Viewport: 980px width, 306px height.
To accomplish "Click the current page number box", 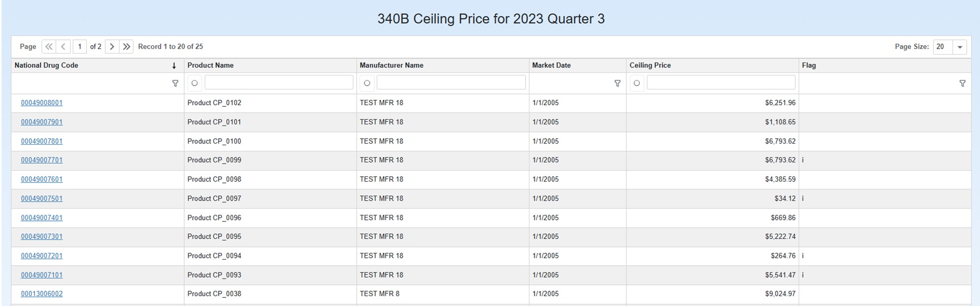I will tap(80, 47).
